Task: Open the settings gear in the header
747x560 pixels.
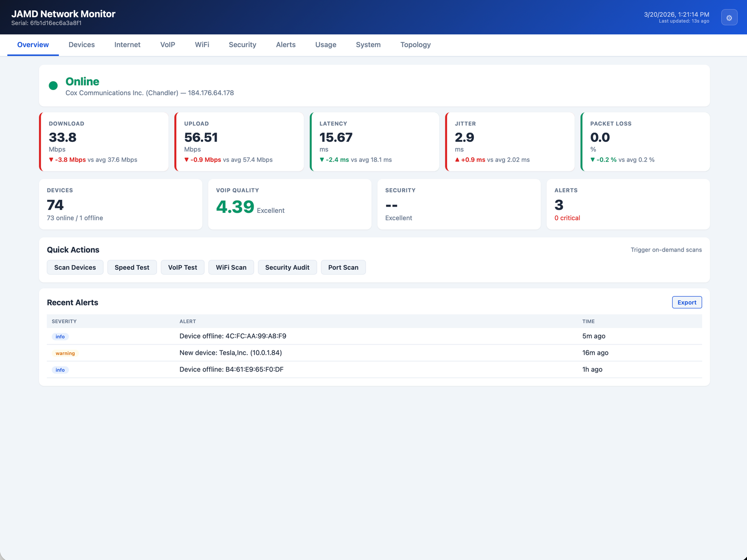Action: point(729,17)
